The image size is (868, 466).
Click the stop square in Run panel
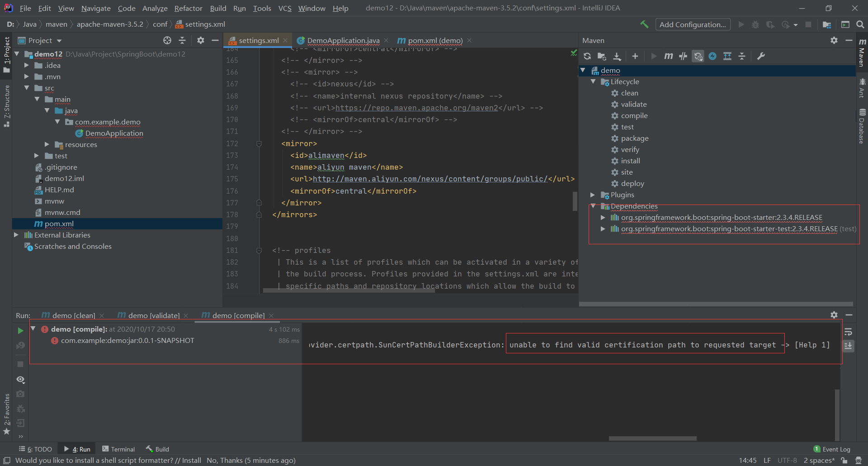[x=20, y=364]
